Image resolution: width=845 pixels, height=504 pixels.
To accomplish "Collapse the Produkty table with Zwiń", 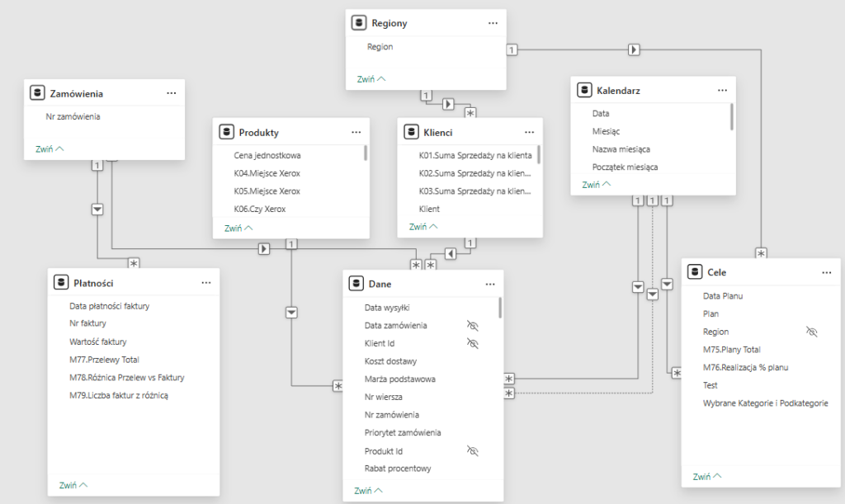I will tap(238, 228).
